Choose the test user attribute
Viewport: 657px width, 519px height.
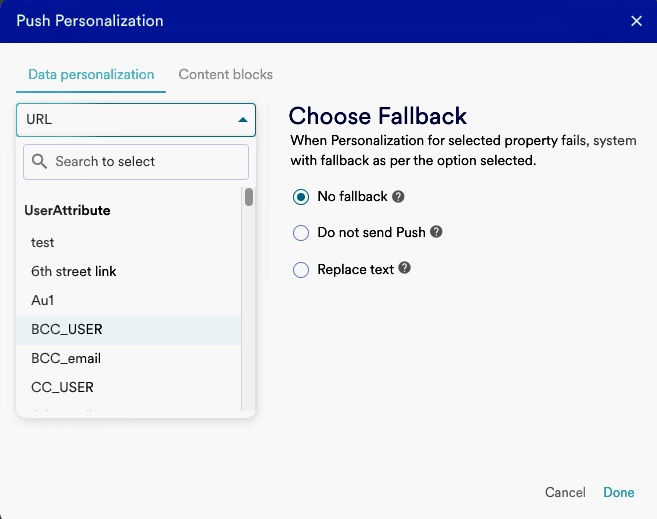43,242
